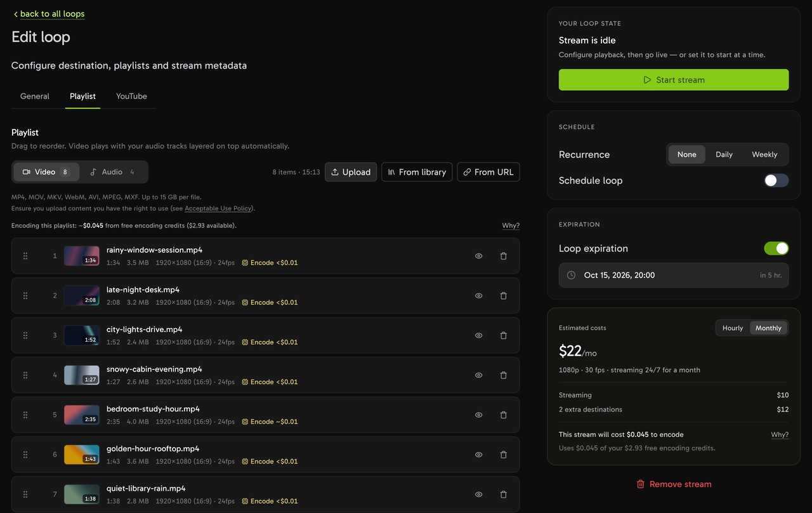Preview city-lights-drive.mp4 via the eye icon
This screenshot has height=513, width=812.
coord(479,335)
